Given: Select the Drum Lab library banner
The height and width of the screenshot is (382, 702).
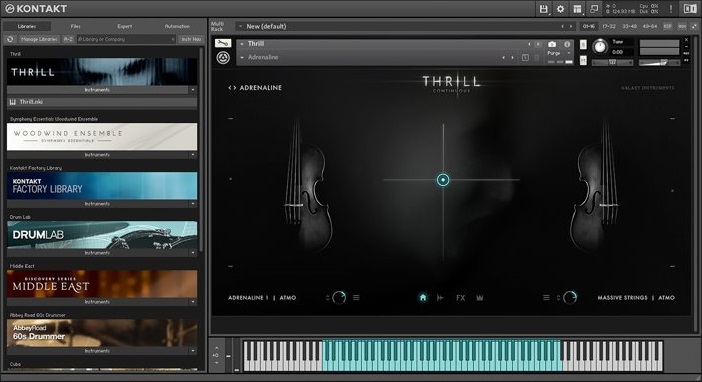Looking at the screenshot, I should pos(102,235).
